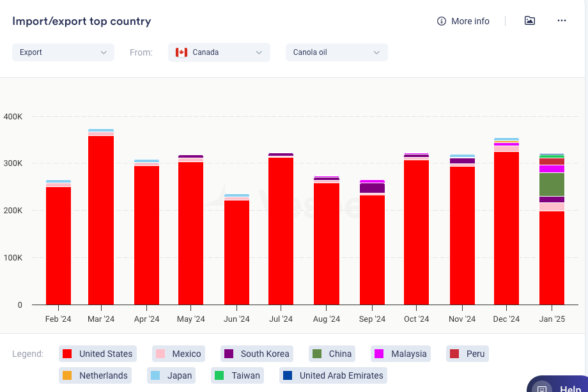Toggle China series visibility in legend
Viewport: 588px width, 392px height.
click(332, 354)
